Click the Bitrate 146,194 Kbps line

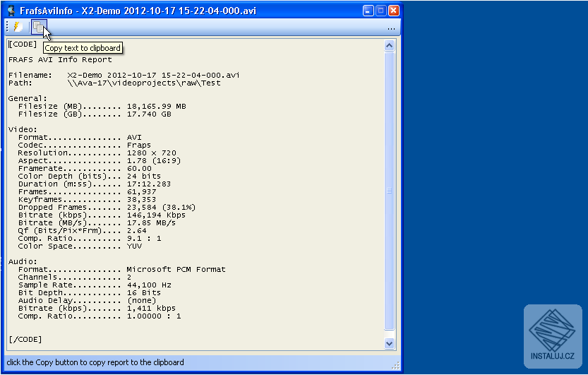(102, 215)
